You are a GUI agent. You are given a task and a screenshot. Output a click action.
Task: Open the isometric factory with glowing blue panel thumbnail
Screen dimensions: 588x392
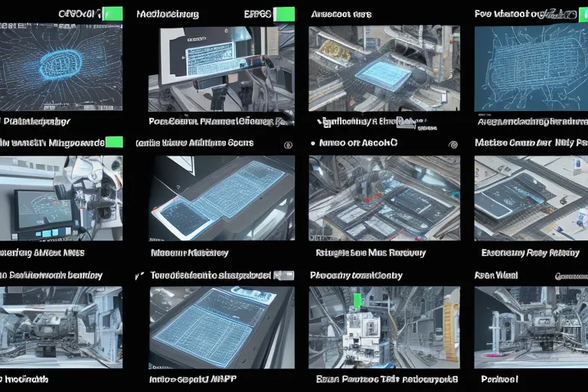384,68
